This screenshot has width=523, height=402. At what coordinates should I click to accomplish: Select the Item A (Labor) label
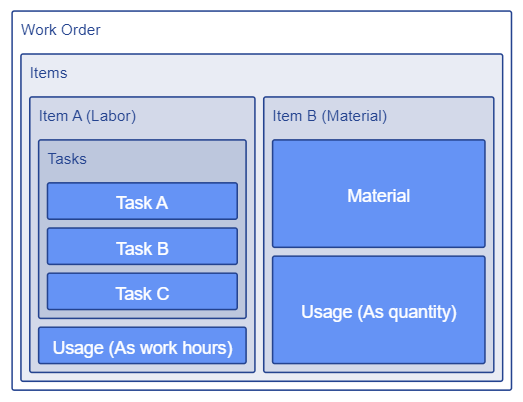click(87, 116)
